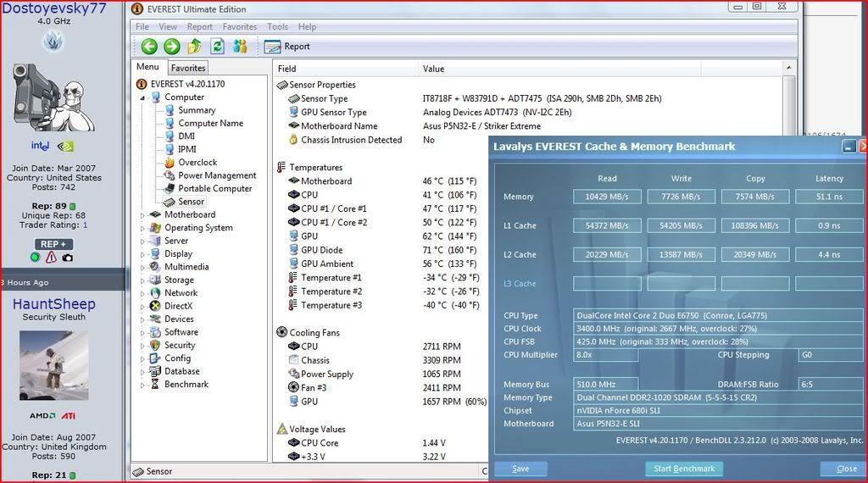Expand the Operating System tree node

[142, 228]
